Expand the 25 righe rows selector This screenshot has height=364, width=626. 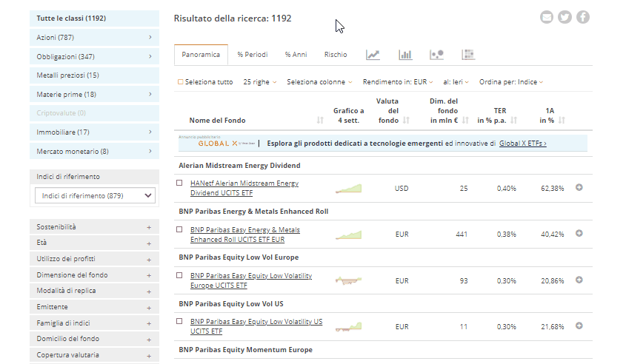pyautogui.click(x=259, y=82)
